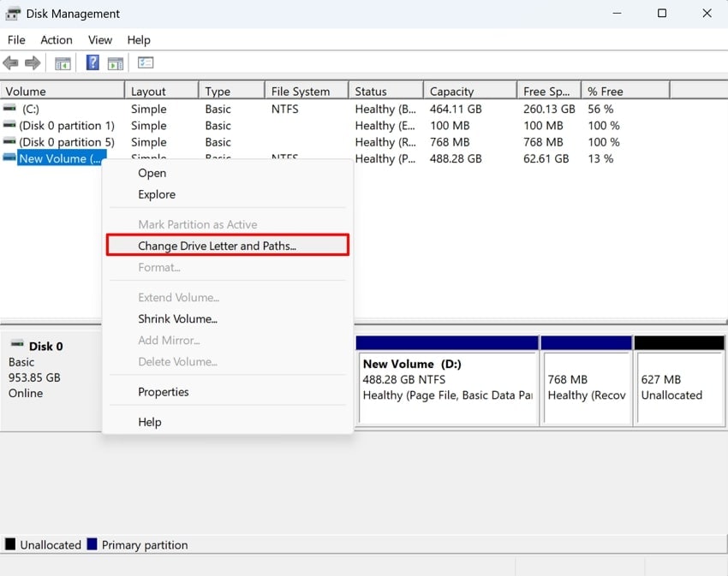The height and width of the screenshot is (576, 728).
Task: Click the Forward arrow toolbar icon
Action: pos(33,62)
